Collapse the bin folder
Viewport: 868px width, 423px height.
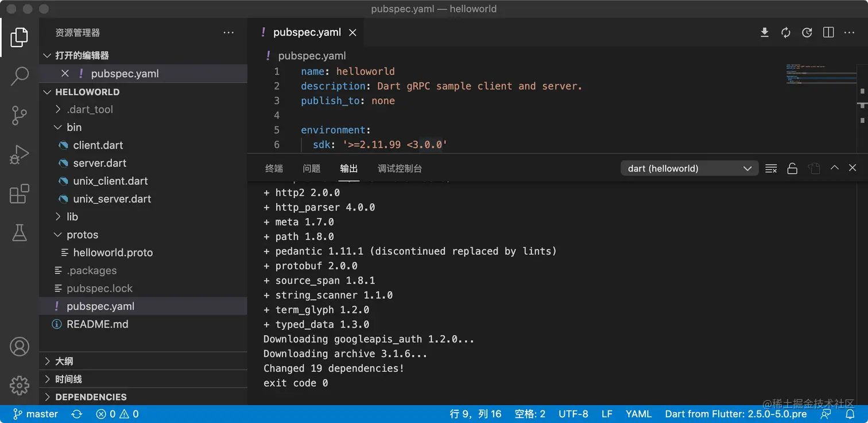144,127
